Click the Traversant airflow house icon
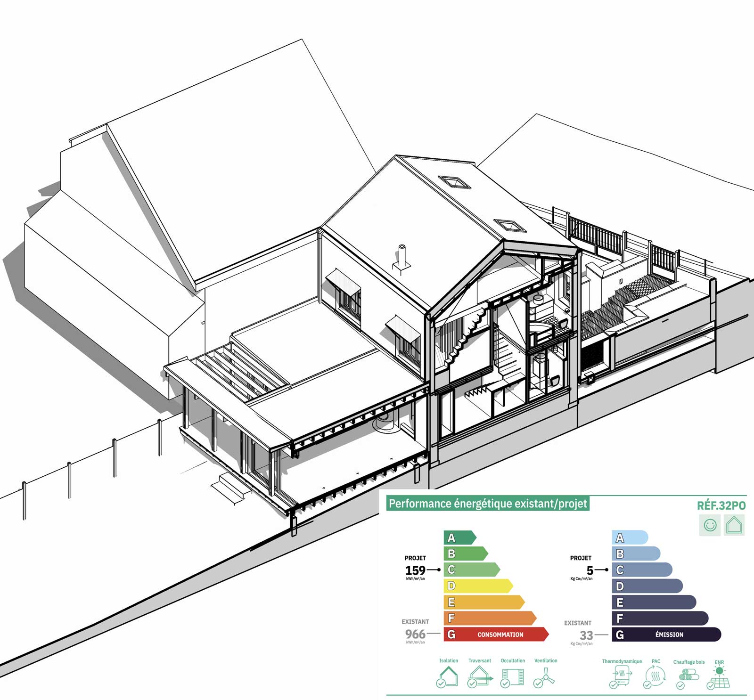Image resolution: width=754 pixels, height=700 pixels. (x=480, y=676)
